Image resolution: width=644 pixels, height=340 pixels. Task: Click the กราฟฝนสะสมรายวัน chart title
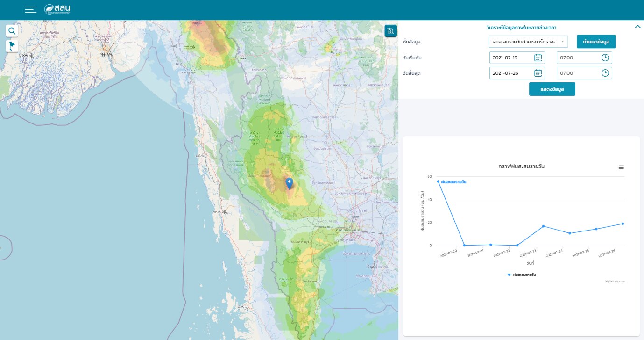pos(522,166)
